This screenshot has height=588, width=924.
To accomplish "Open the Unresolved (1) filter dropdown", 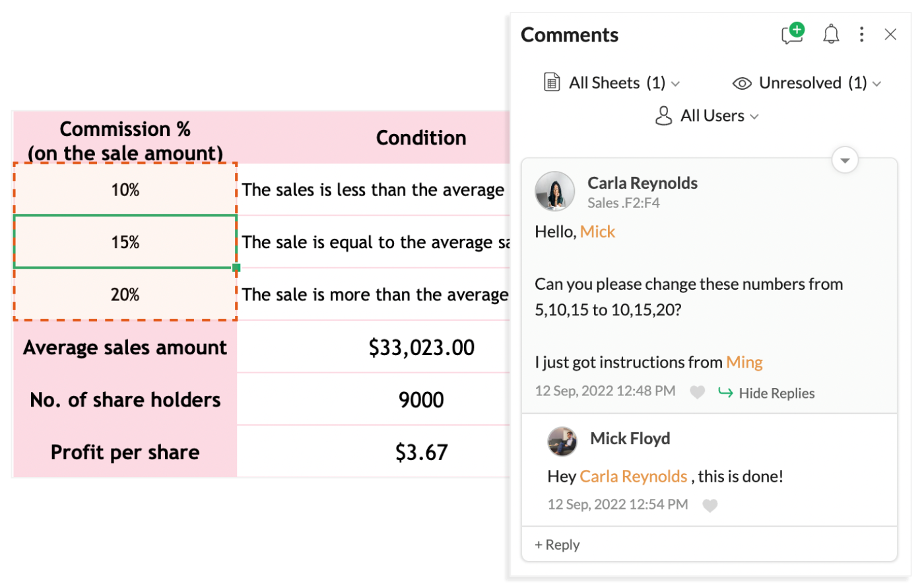I will point(807,83).
